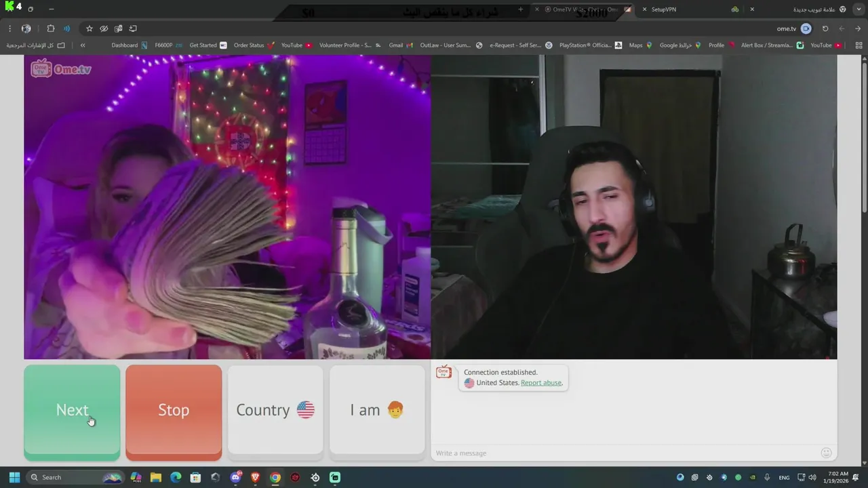Open the network and volume quick settings

[x=806, y=477]
